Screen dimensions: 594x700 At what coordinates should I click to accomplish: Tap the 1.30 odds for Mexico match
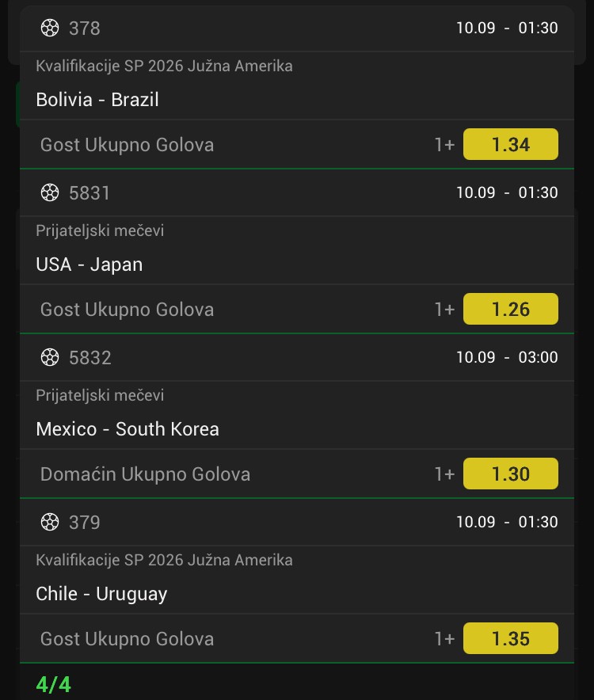coord(511,474)
